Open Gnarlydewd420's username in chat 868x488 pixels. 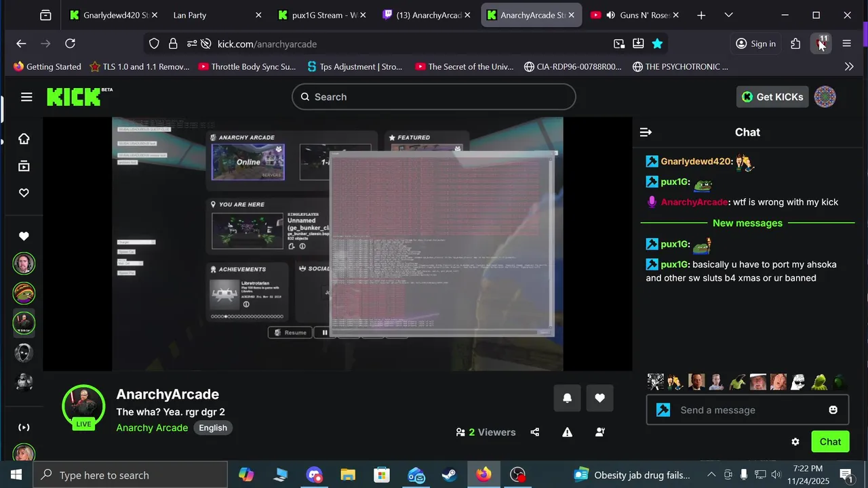(696, 161)
